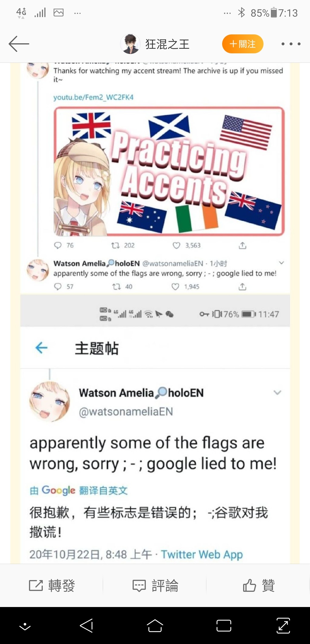The width and height of the screenshot is (310, 644).
Task: Toggle like with 贊 thumbs-up
Action: click(x=259, y=585)
